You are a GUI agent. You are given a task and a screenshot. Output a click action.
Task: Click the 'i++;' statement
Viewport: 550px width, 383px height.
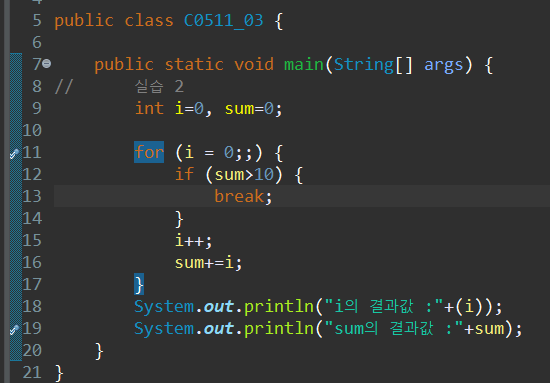194,241
